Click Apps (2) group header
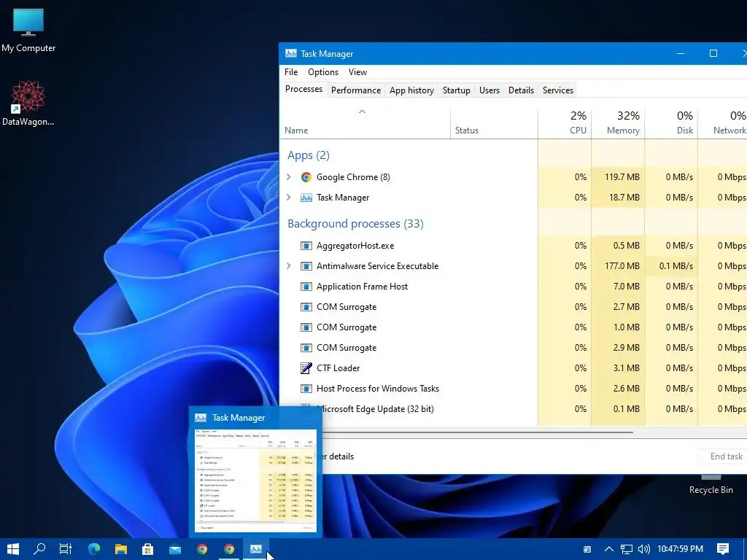This screenshot has width=747, height=560. click(x=309, y=155)
